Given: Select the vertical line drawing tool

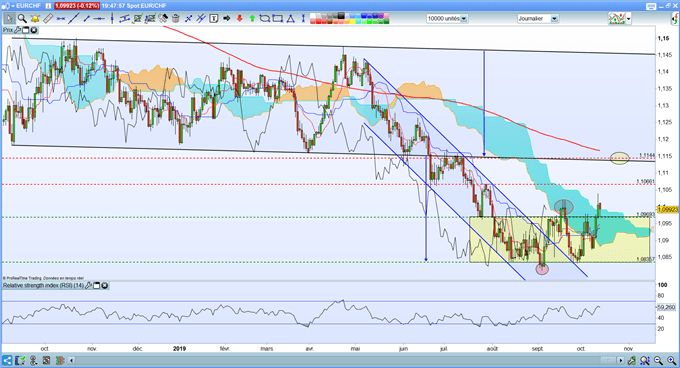Looking at the screenshot, I should click(112, 18).
